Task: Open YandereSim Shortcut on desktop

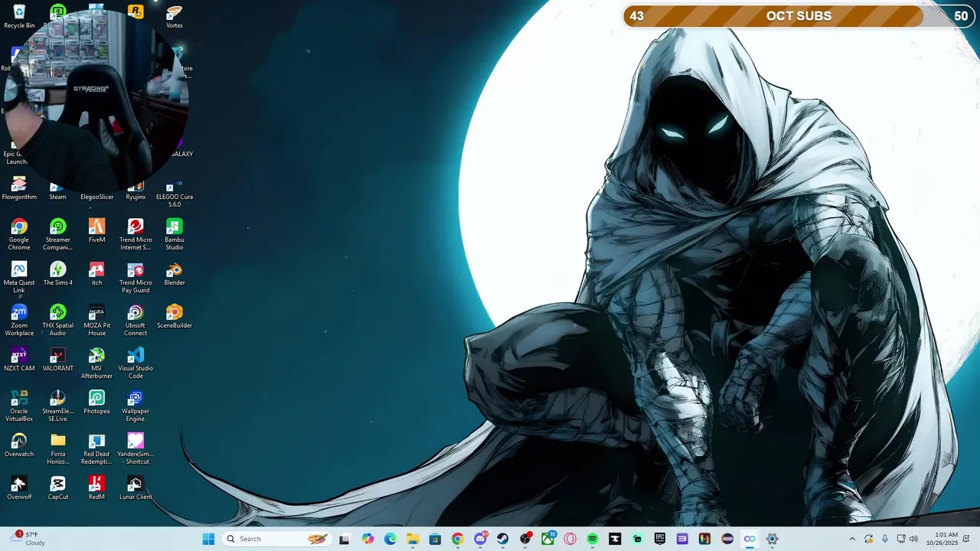Action: 136,448
